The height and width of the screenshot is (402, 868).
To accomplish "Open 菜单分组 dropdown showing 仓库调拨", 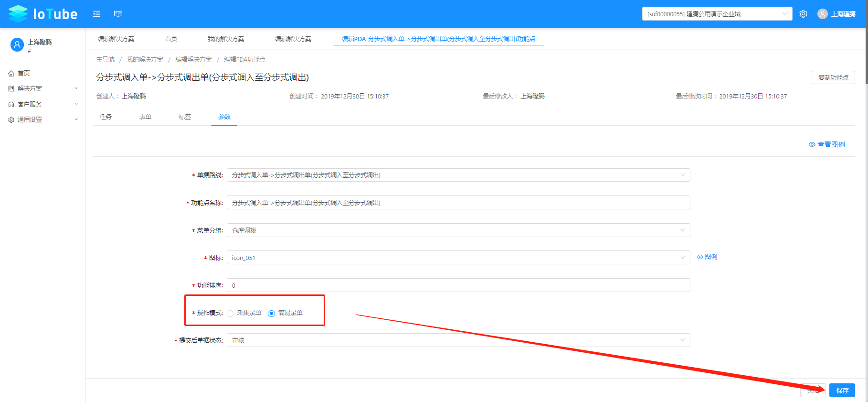I will pyautogui.click(x=458, y=230).
